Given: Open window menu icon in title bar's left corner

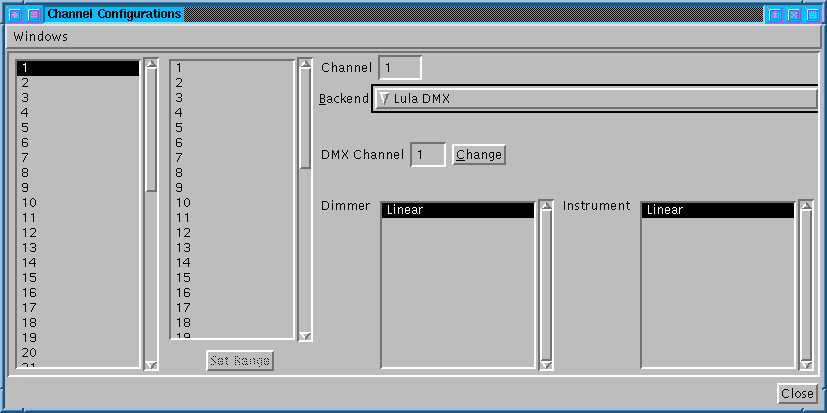Looking at the screenshot, I should (14, 15).
